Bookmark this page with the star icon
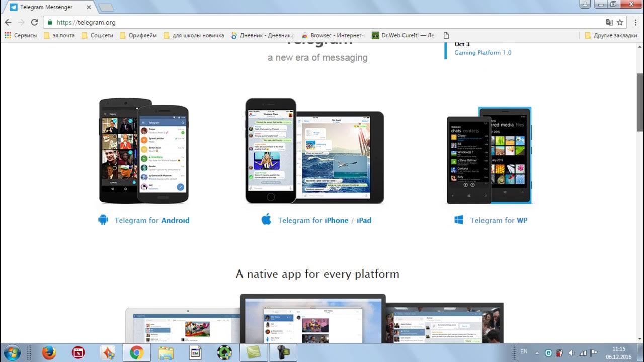The image size is (644, 362). (620, 22)
